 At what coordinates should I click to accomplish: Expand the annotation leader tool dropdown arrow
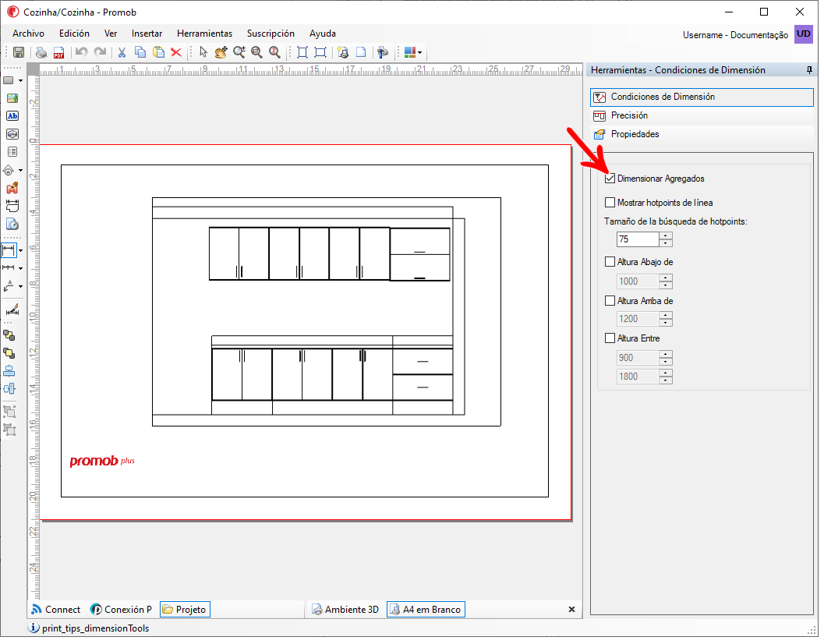point(20,287)
